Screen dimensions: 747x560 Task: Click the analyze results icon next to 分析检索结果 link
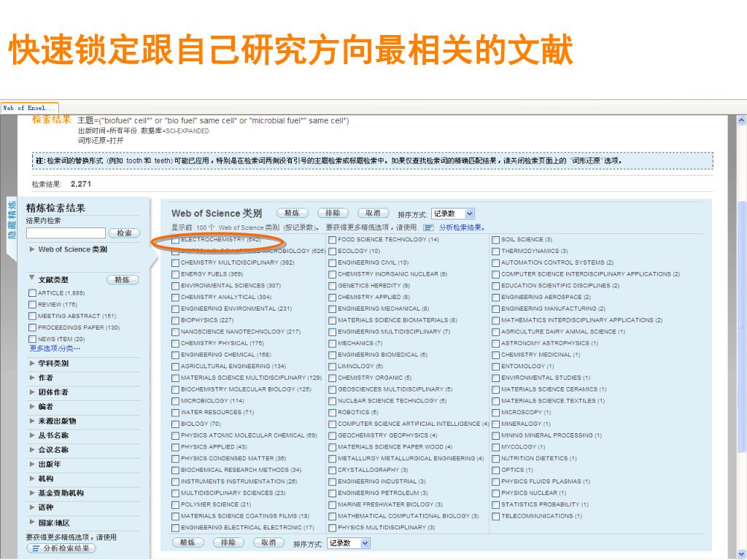(428, 227)
